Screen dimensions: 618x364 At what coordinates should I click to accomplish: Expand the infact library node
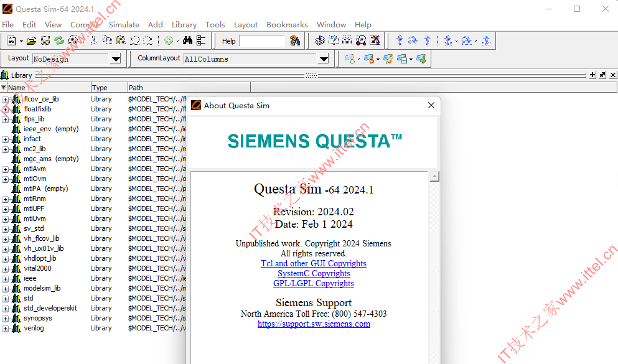[x=5, y=139]
